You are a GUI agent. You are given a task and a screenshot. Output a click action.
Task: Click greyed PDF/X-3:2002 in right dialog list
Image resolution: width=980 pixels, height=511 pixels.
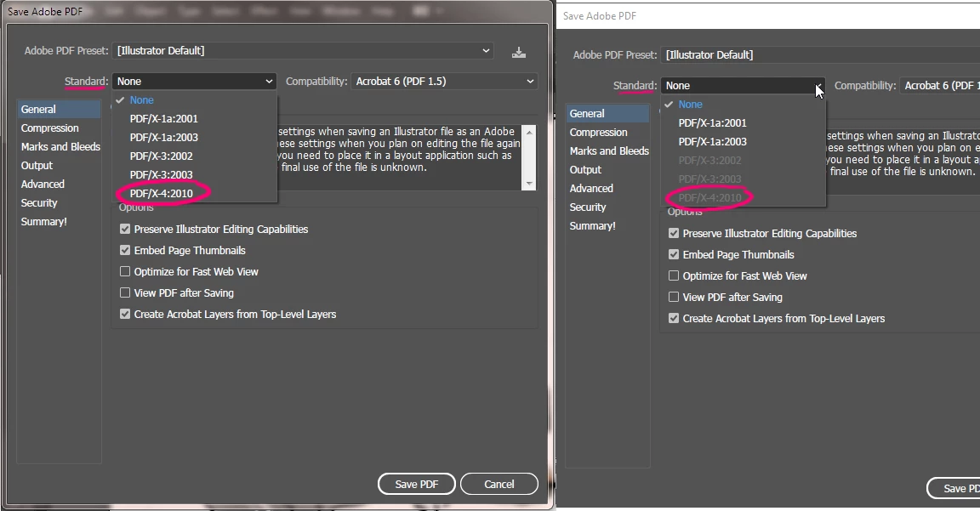point(710,161)
